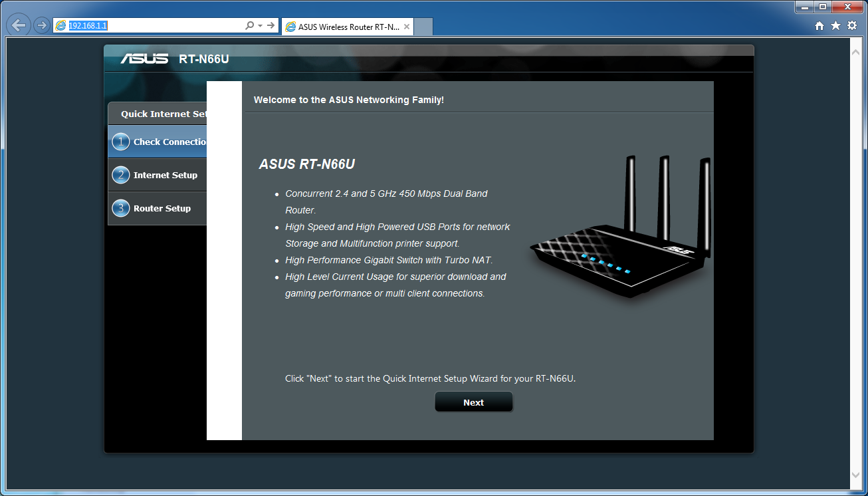Click the ASUS logo in the header
This screenshot has width=868, height=496.
coord(144,59)
